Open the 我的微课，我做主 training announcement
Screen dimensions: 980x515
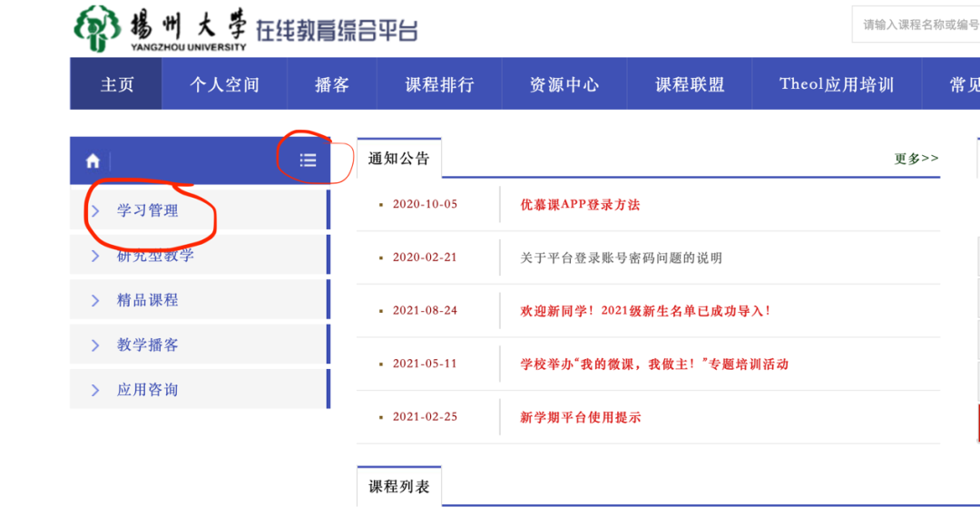pos(654,364)
